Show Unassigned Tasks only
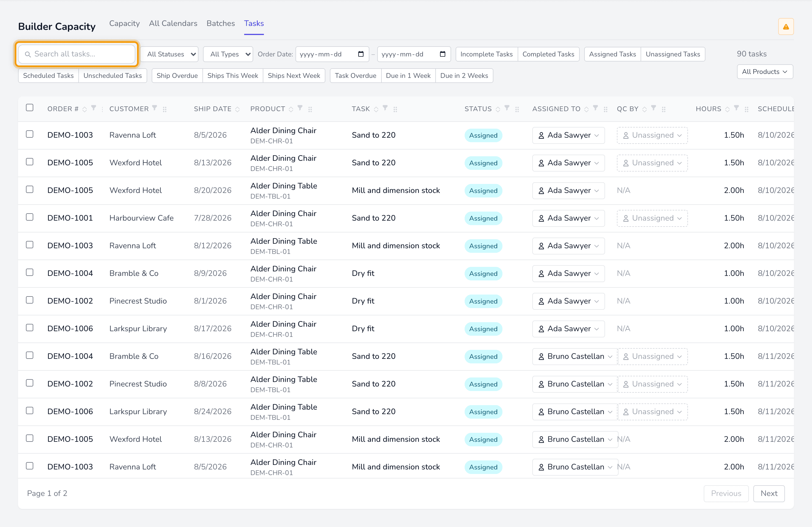 point(673,54)
